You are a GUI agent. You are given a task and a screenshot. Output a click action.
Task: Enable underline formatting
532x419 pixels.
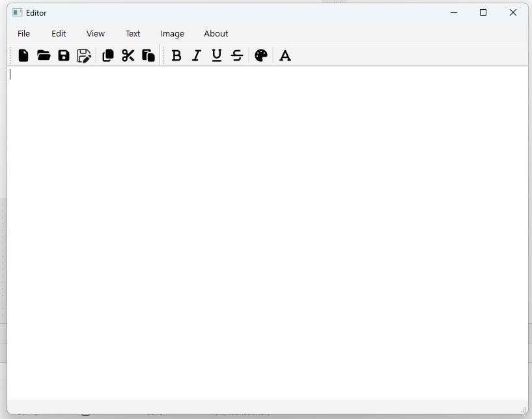coord(217,56)
